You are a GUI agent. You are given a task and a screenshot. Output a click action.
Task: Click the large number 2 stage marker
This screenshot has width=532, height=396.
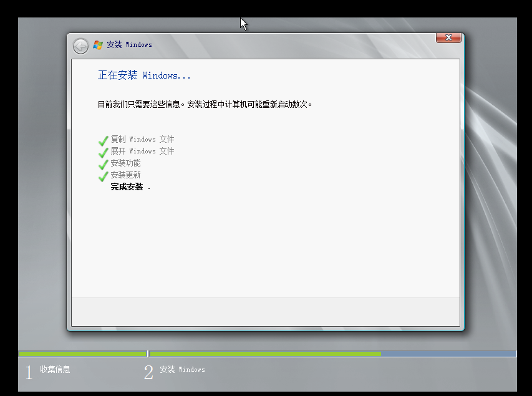tap(148, 372)
